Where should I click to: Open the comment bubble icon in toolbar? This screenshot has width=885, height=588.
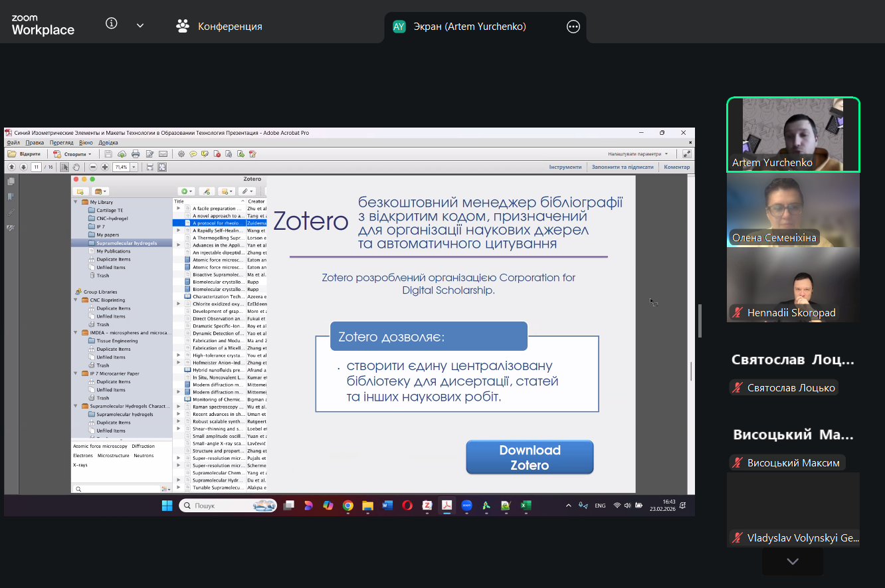tap(193, 153)
